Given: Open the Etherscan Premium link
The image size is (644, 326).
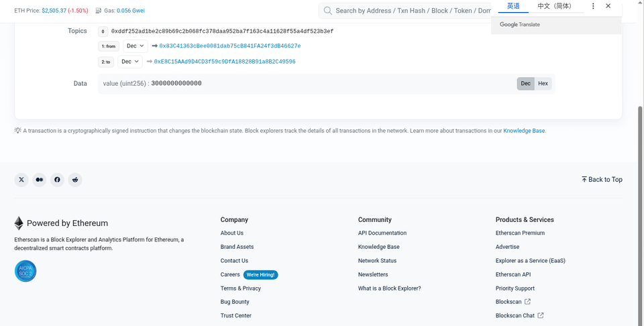Looking at the screenshot, I should point(520,233).
